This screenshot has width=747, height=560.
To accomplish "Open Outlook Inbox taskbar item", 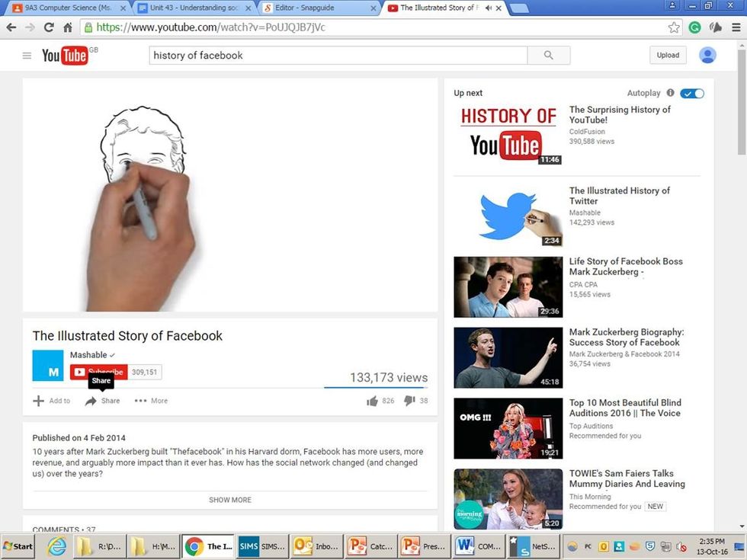I will (x=316, y=546).
